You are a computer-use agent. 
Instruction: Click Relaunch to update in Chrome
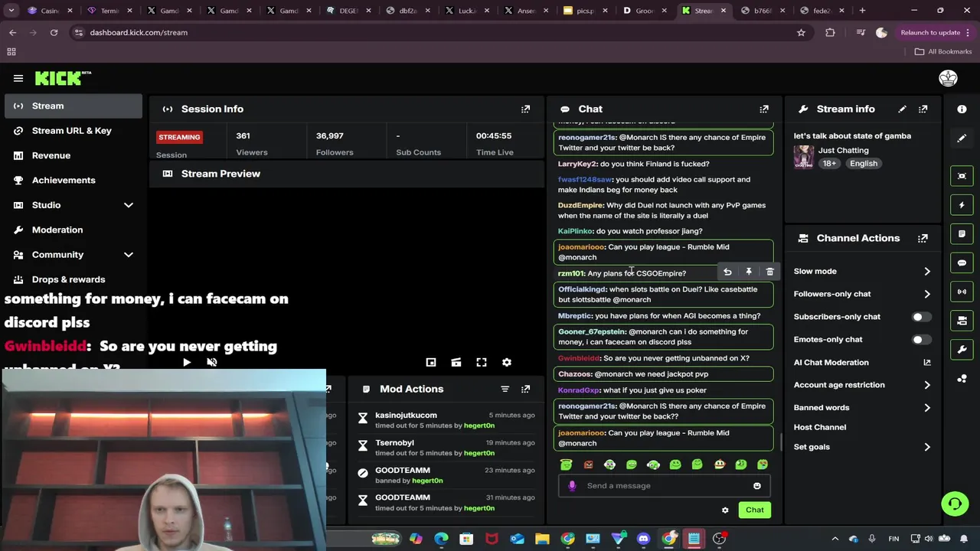[930, 33]
